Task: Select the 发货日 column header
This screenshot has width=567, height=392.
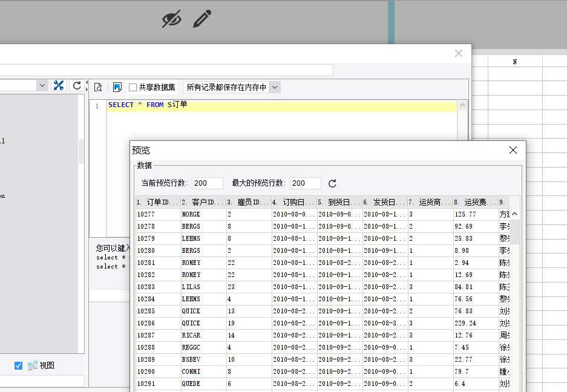Action: point(385,202)
